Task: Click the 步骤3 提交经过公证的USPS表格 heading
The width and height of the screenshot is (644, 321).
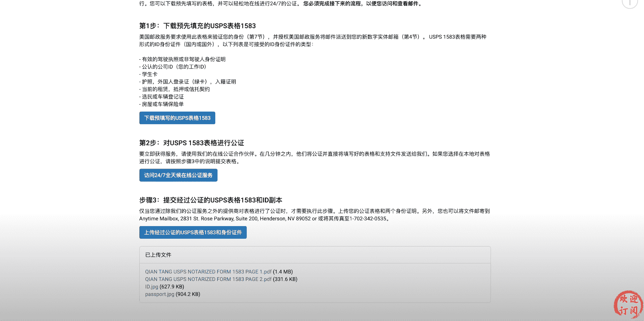Action: coord(210,200)
